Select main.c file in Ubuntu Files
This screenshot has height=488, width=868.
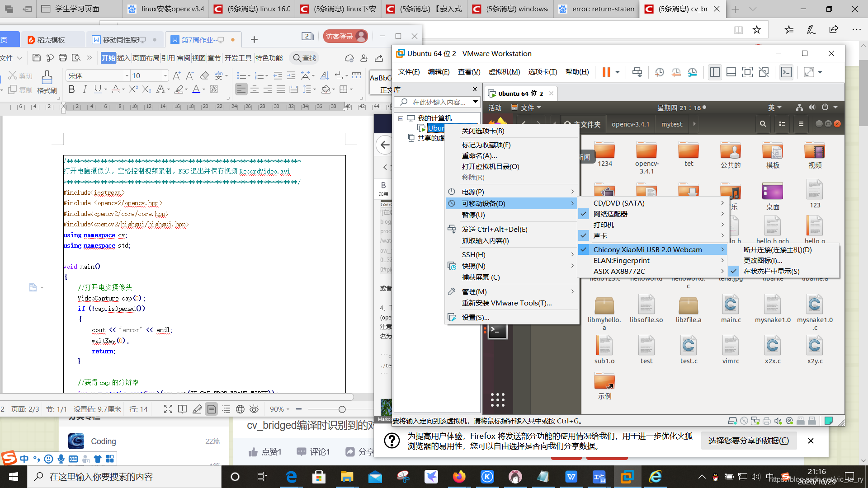click(731, 310)
